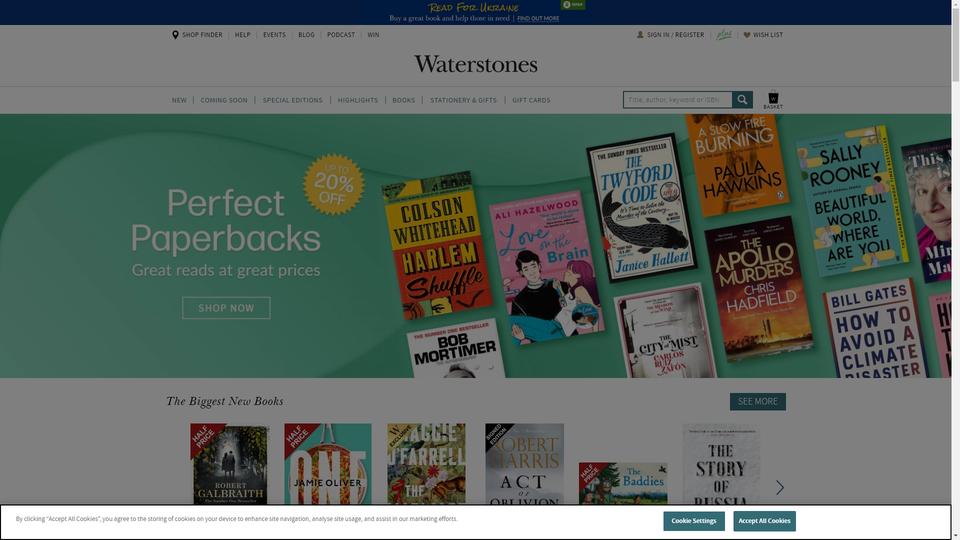Click Robert Harris Act of Oblivion thumbnail
Viewport: 960px width, 540px height.
pos(524,464)
